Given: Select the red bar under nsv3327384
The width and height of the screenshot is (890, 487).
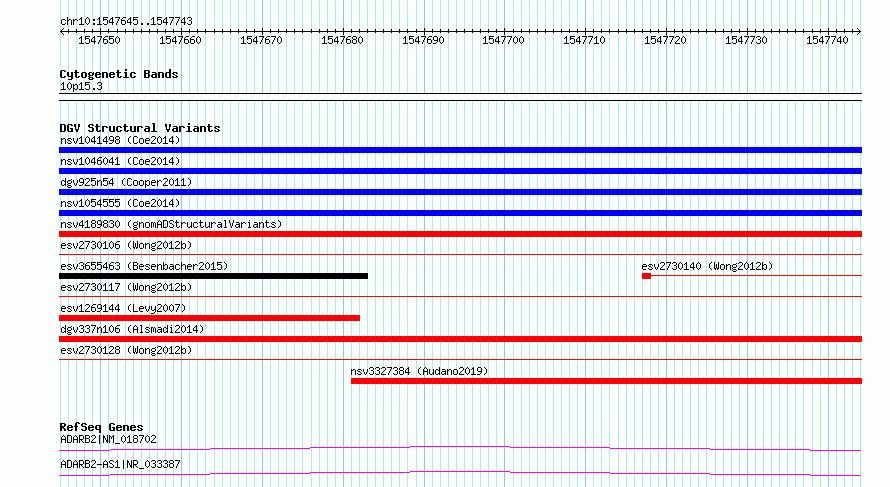Looking at the screenshot, I should click(606, 381).
